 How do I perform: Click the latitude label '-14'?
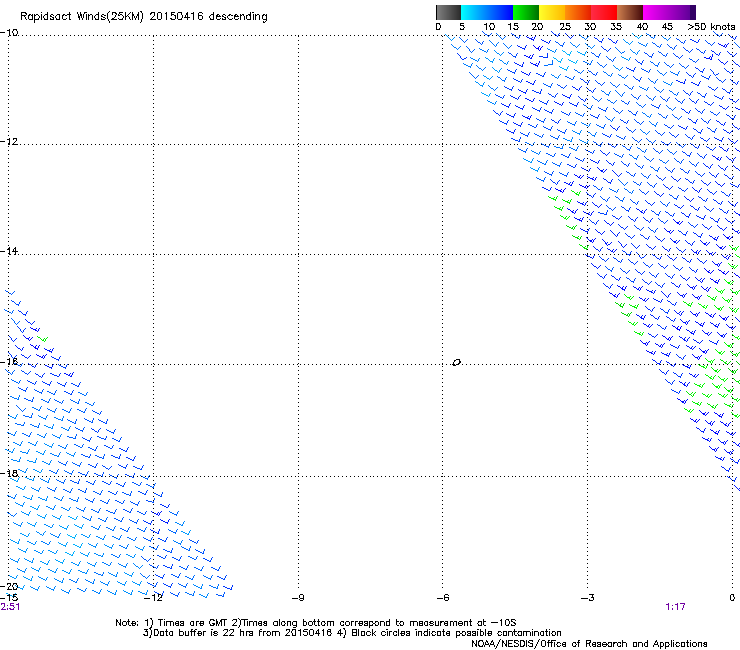(x=9, y=251)
